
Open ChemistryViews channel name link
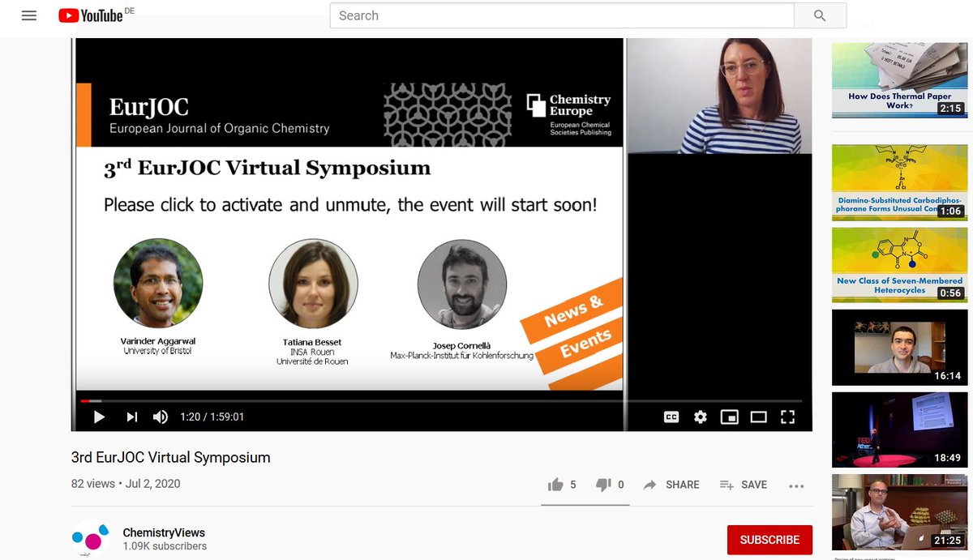click(164, 532)
